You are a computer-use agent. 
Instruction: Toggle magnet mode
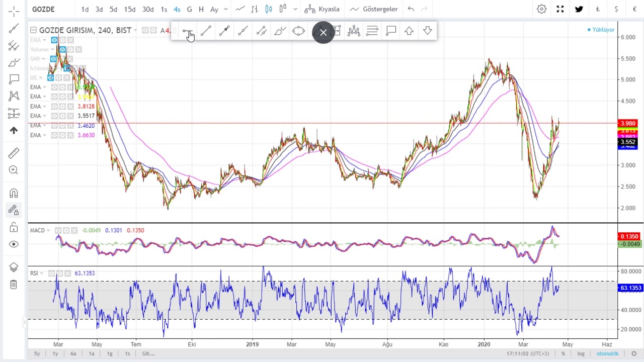[14, 193]
